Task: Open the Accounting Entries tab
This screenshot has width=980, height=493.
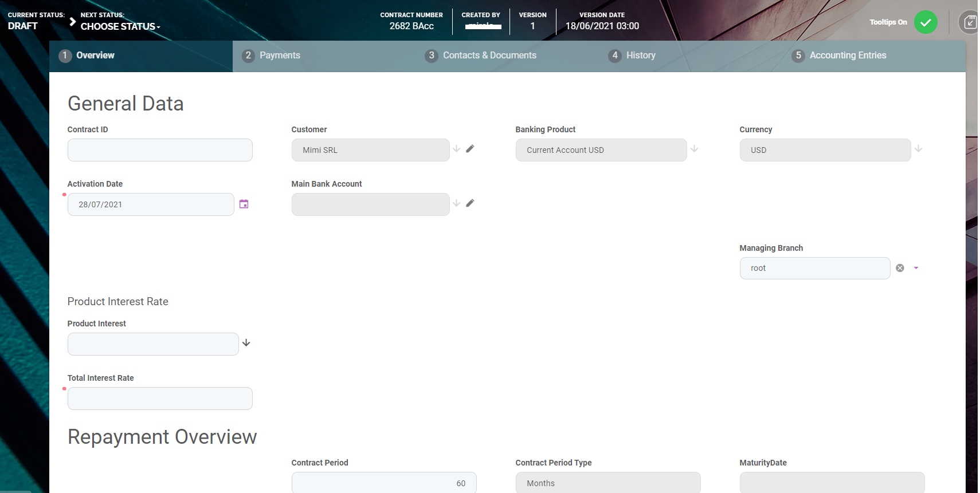Action: pos(847,56)
